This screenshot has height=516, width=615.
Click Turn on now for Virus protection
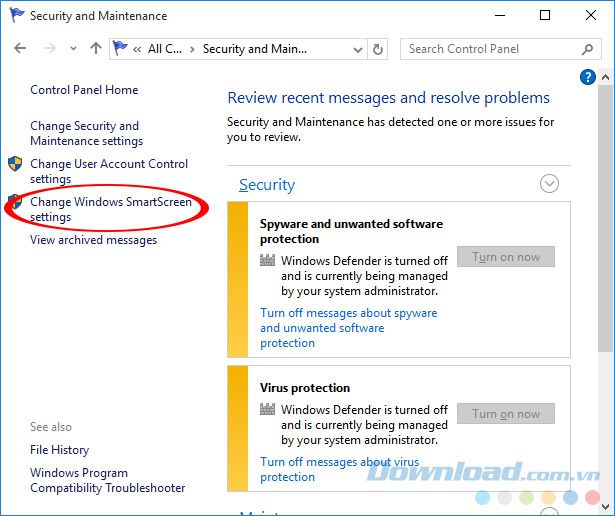(506, 414)
